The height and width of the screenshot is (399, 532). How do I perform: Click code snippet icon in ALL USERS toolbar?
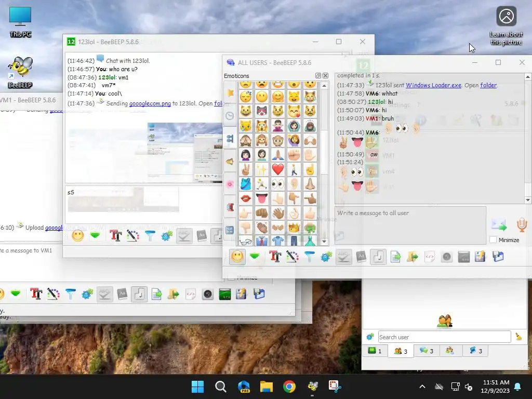(430, 257)
